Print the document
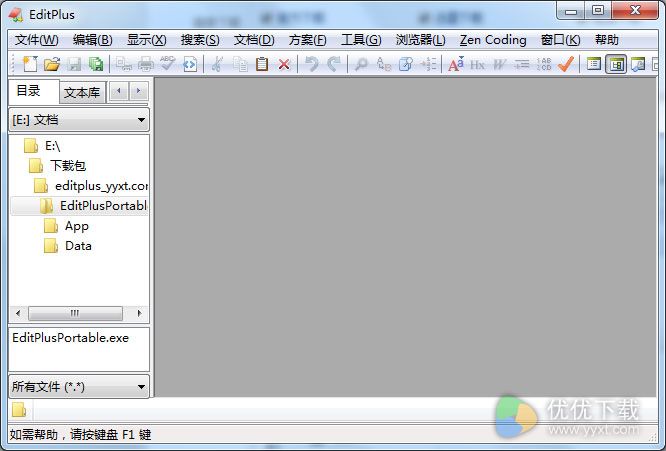 (x=146, y=64)
